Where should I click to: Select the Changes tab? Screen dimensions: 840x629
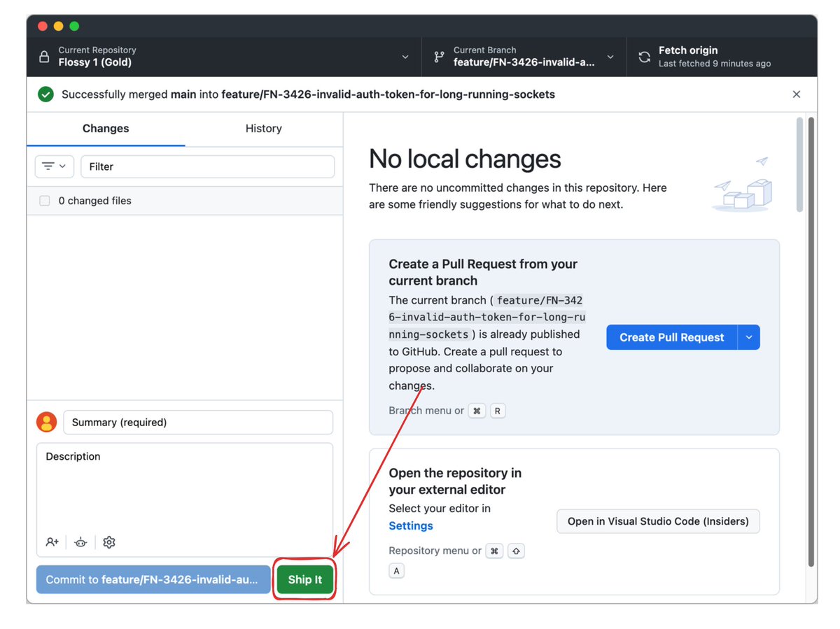(x=106, y=128)
